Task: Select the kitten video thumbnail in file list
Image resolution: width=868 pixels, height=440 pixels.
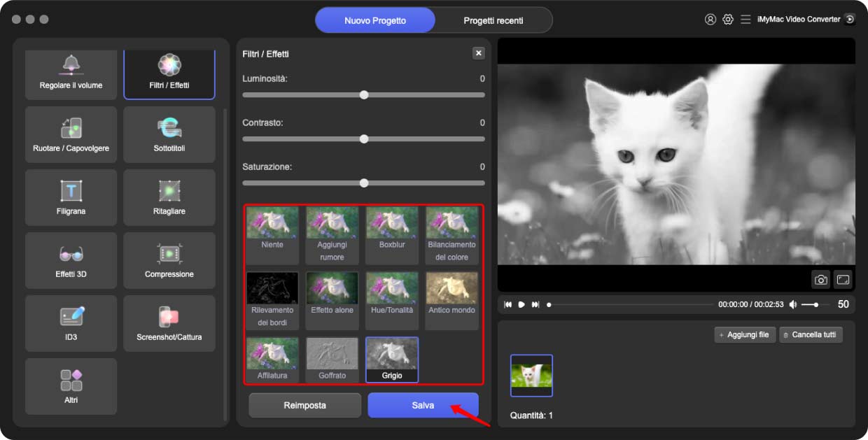Action: click(x=531, y=375)
